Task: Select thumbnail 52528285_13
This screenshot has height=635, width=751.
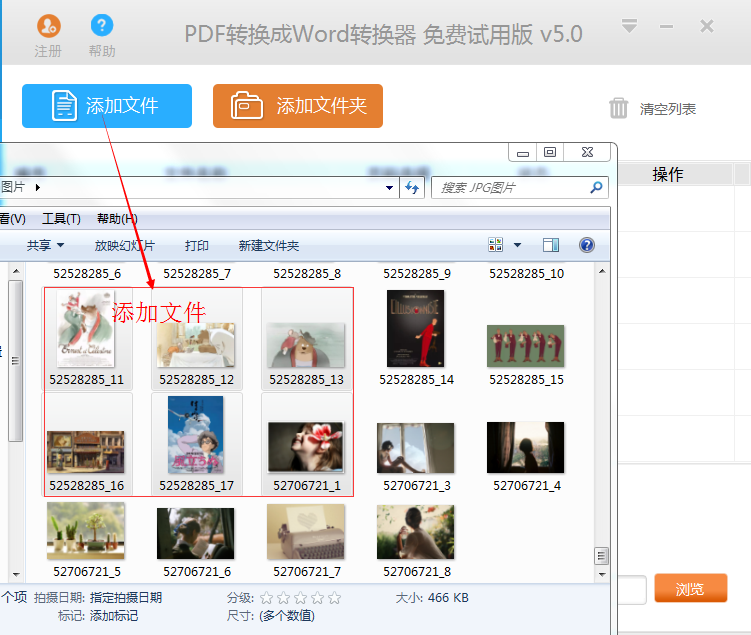Action: tap(306, 345)
